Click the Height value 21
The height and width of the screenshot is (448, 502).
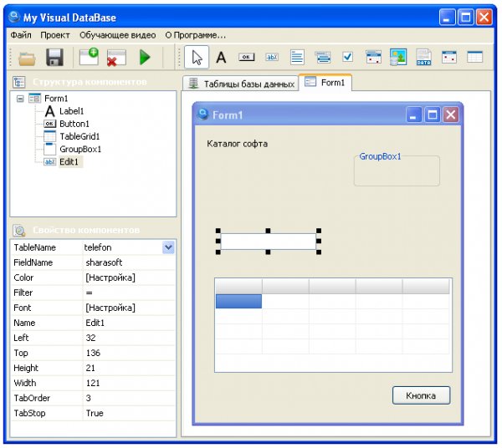pyautogui.click(x=90, y=368)
